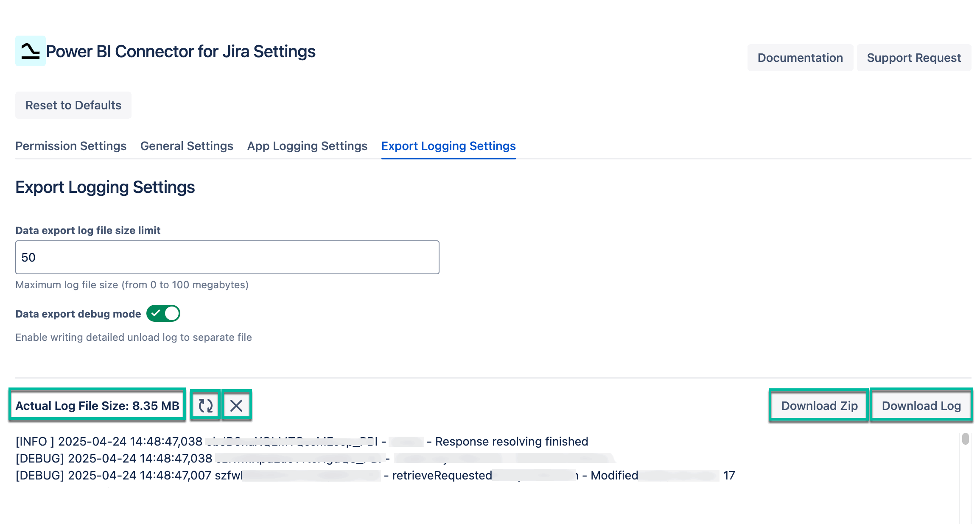The height and width of the screenshot is (524, 980).
Task: Click the Data export debug mode label
Action: 78,314
